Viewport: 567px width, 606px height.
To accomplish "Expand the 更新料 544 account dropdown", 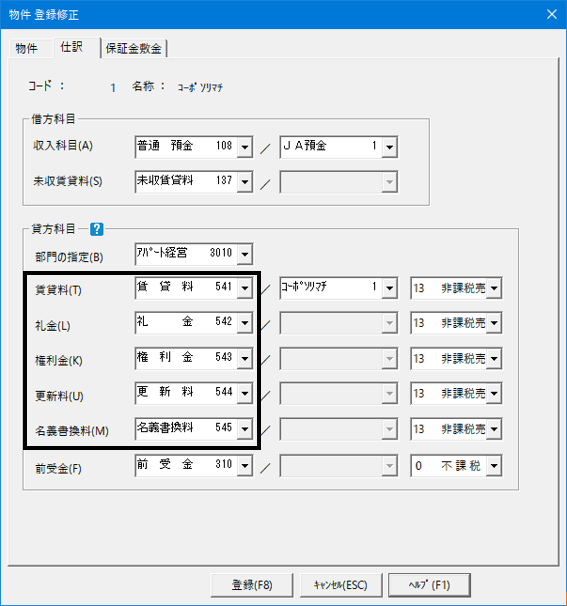I will click(x=245, y=393).
